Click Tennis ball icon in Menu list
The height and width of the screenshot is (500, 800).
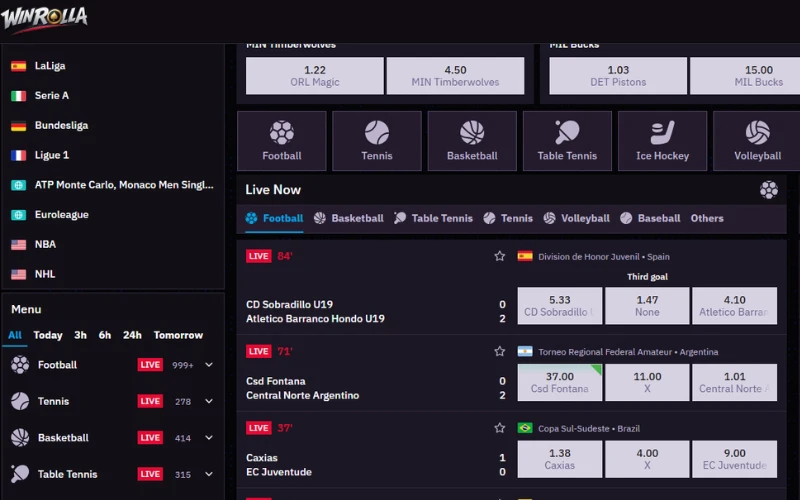tap(20, 401)
